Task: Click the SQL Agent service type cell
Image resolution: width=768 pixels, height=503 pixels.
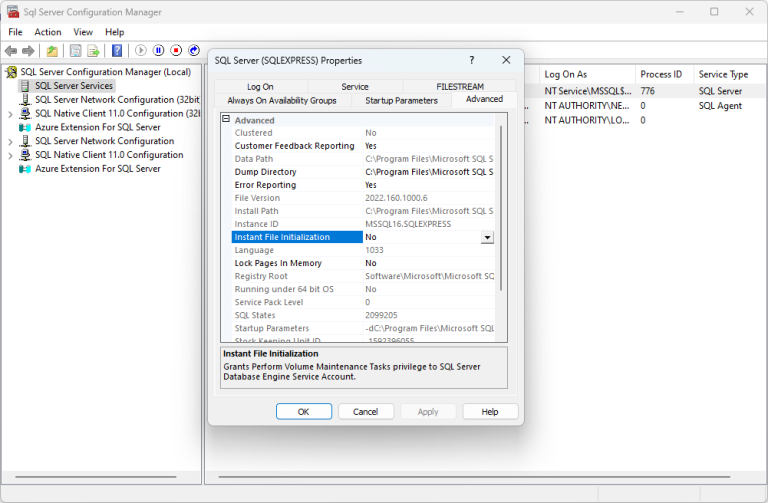Action: pos(720,106)
